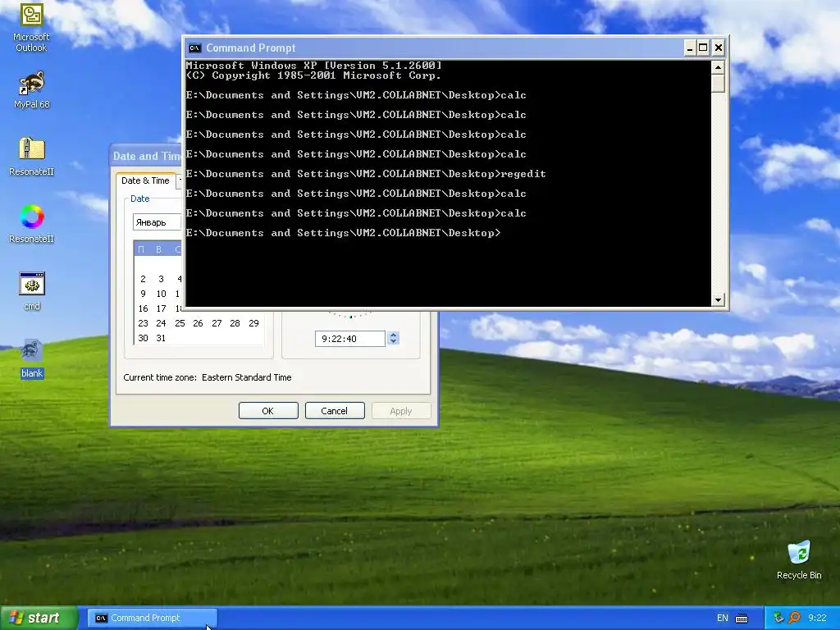Click the regedit command line in the console
Viewport: 840px width, 630px height.
point(366,174)
